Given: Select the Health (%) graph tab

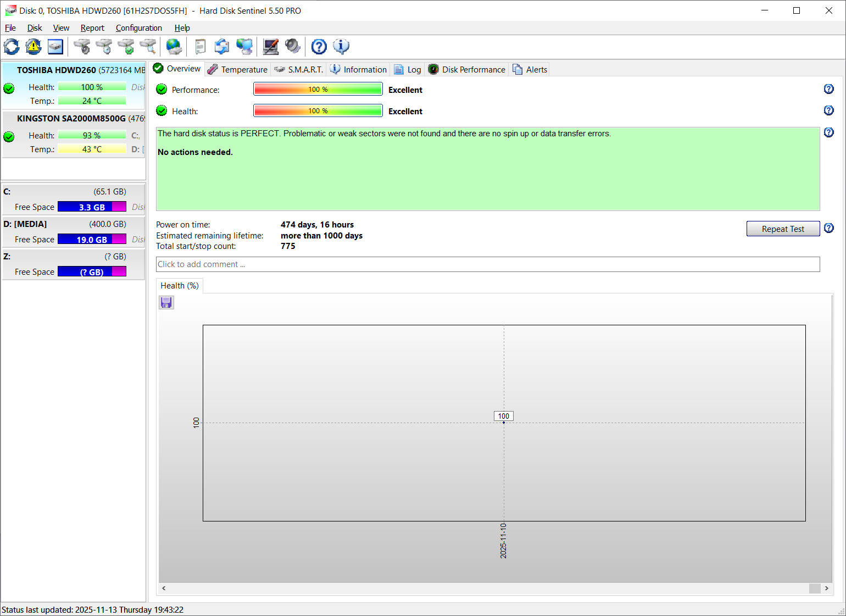Looking at the screenshot, I should (180, 286).
